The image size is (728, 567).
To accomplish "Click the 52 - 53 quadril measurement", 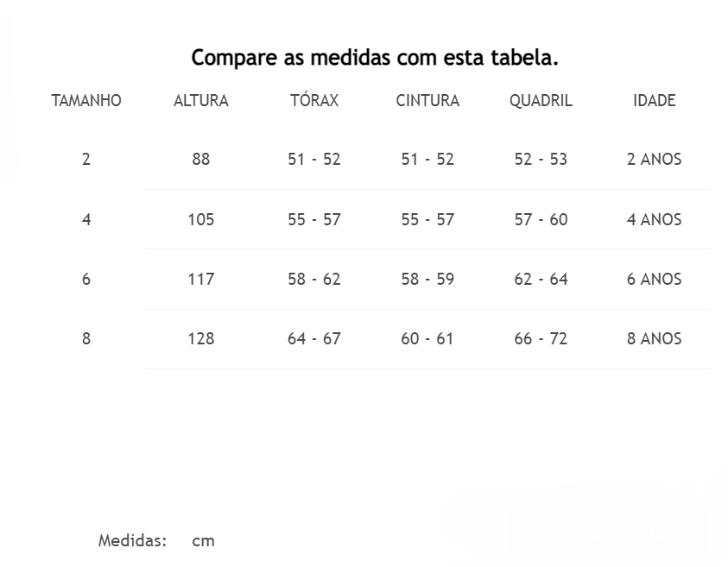I will coord(541,159).
